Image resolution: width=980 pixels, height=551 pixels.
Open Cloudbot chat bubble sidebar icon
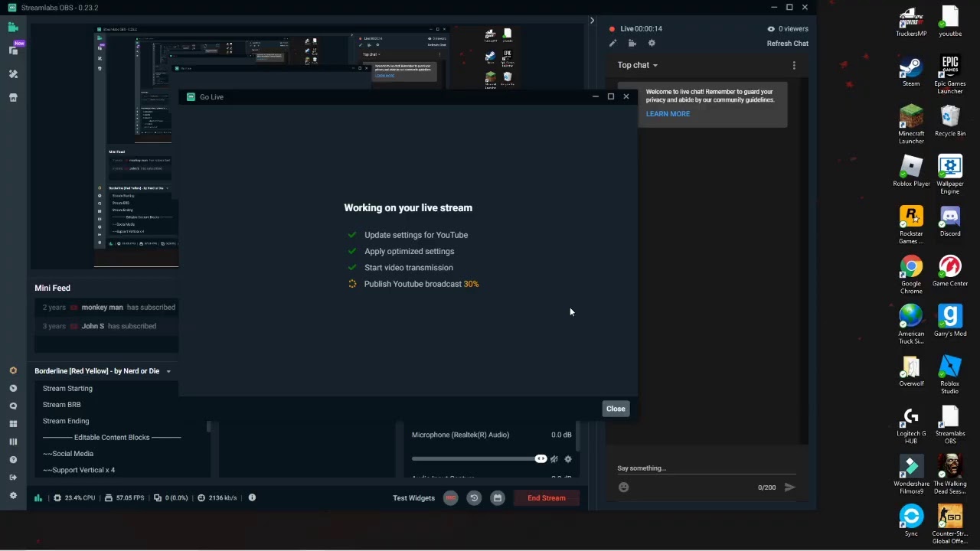pyautogui.click(x=13, y=406)
